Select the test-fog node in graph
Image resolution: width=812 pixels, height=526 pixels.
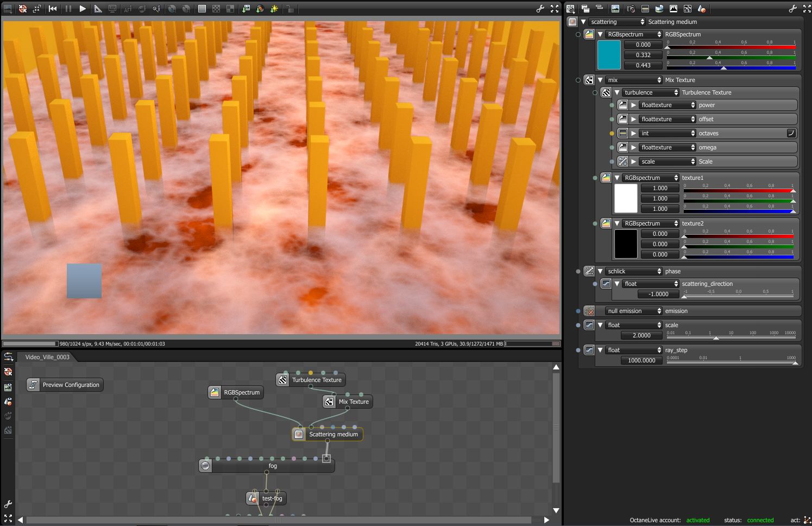click(x=266, y=498)
